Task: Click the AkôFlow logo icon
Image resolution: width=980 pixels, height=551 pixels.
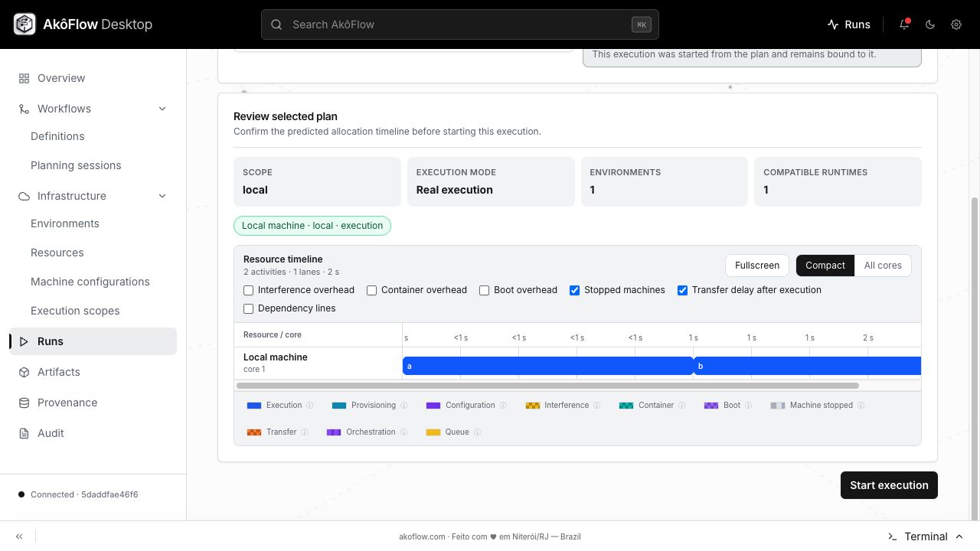Action: pos(24,24)
